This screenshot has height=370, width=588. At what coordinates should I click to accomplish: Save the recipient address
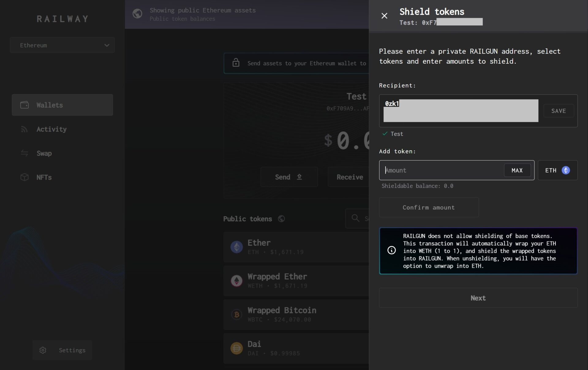[559, 111]
